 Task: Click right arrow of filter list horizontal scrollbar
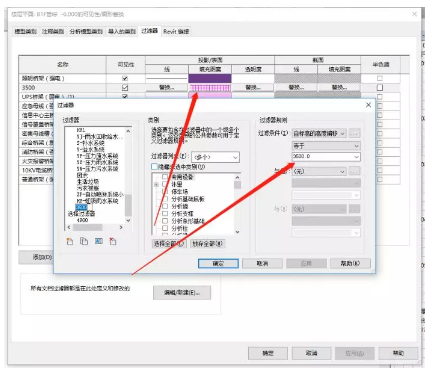tap(121, 227)
